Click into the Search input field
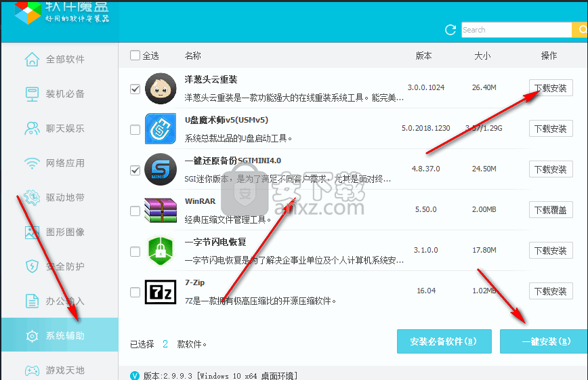This screenshot has height=380, width=588. coord(516,30)
